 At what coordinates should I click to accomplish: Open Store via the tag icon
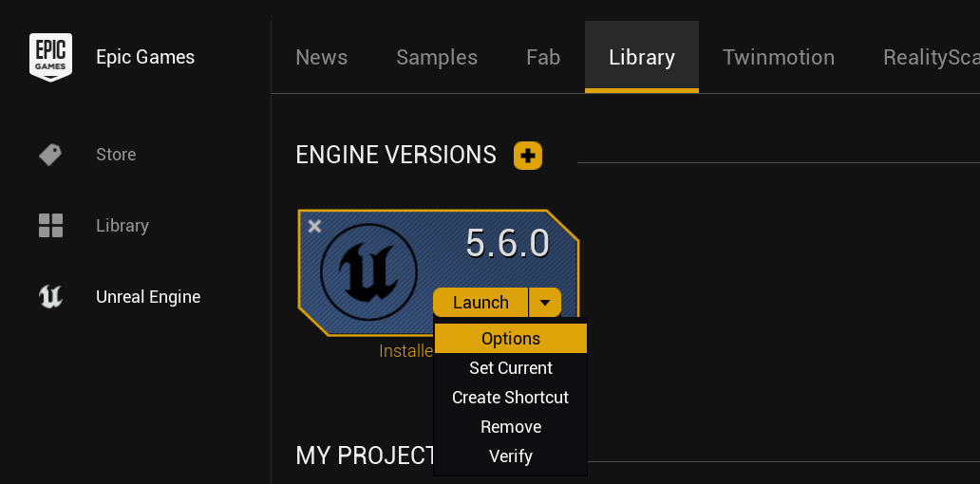pos(50,155)
